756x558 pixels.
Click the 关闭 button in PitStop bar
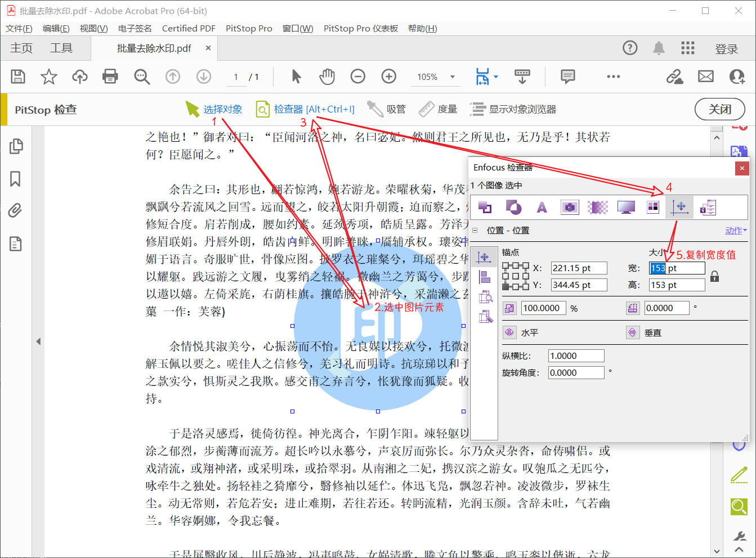click(720, 109)
